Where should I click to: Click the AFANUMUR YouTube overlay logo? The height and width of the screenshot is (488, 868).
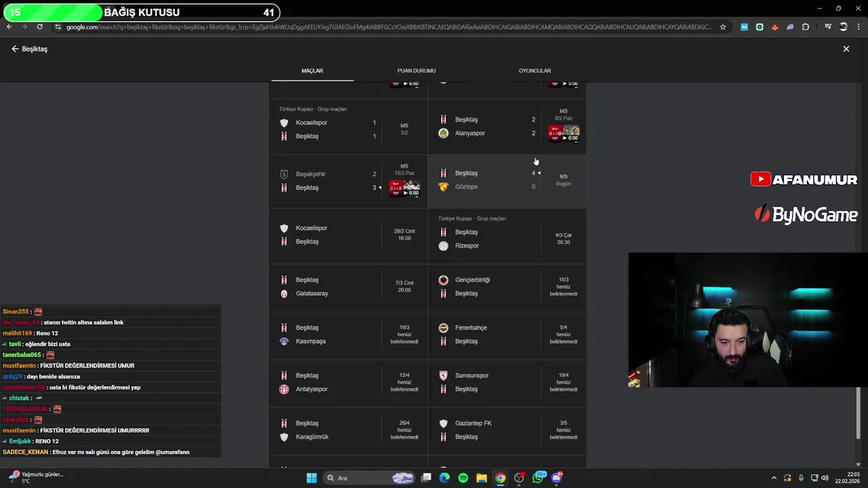point(804,180)
